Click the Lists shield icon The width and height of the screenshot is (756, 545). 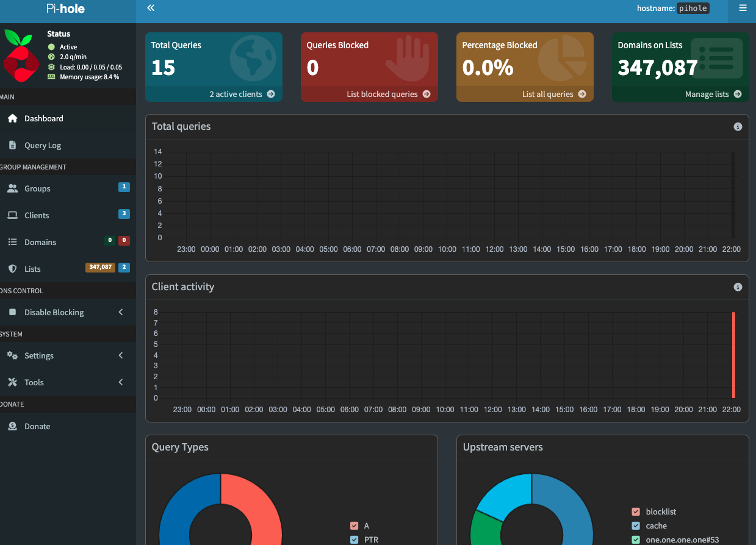point(12,269)
